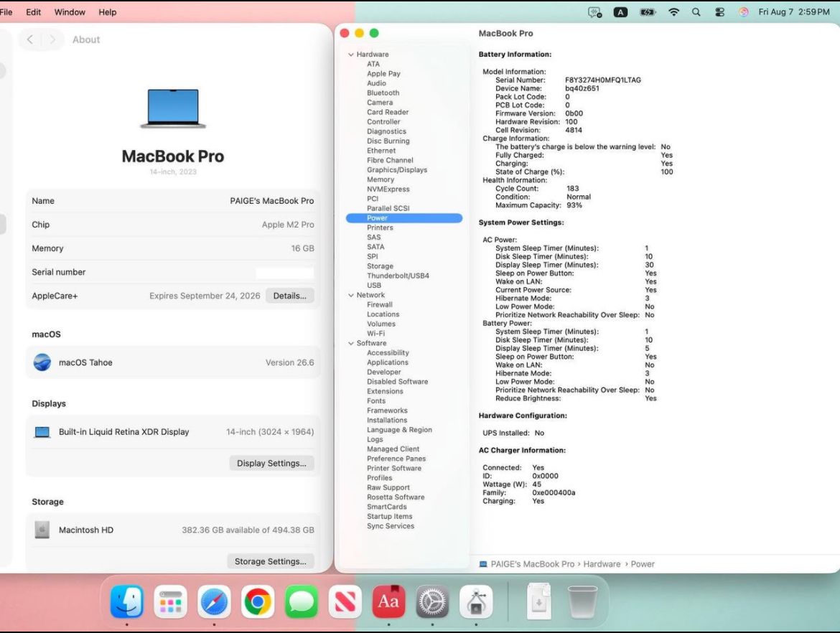The image size is (840, 633).
Task: Click macOS Tahoe icon in About pane
Action: click(42, 362)
